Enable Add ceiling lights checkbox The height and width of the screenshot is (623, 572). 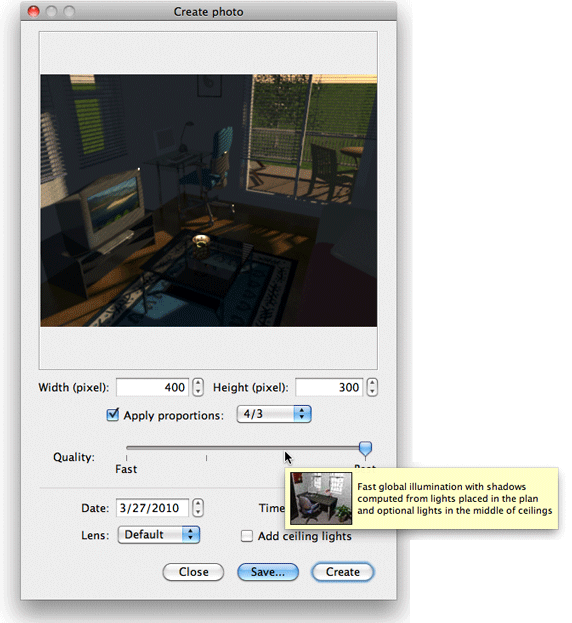click(x=247, y=536)
